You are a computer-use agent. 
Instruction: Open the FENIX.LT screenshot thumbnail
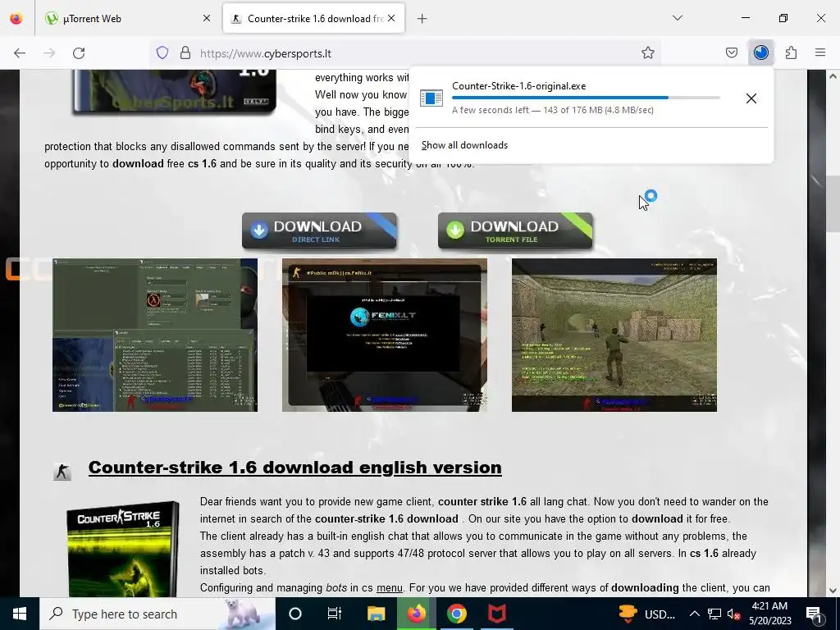coord(385,335)
